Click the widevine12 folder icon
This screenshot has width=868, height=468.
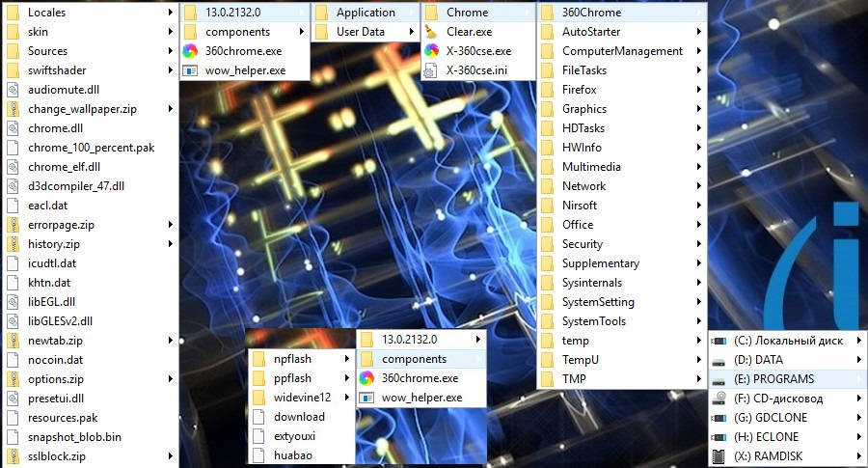coord(258,398)
